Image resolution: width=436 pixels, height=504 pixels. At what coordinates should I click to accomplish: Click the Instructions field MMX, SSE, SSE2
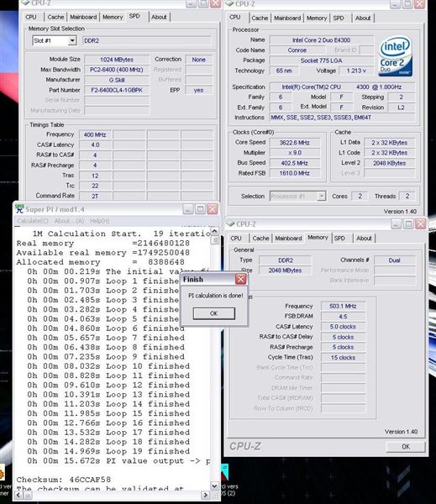pos(342,118)
